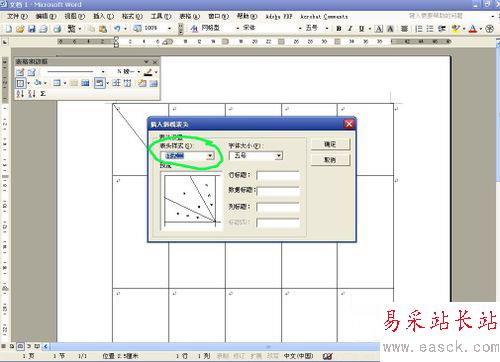Click the Outside Border icon in Tables toolbar
The width and height of the screenshot is (500, 362).
(20, 83)
